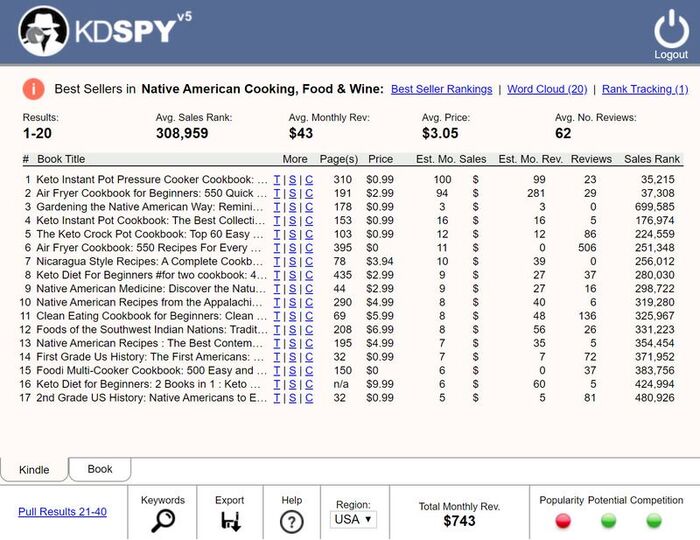Screen dimensions: 700x540
Task: Click the green Competition indicator
Action: click(654, 520)
